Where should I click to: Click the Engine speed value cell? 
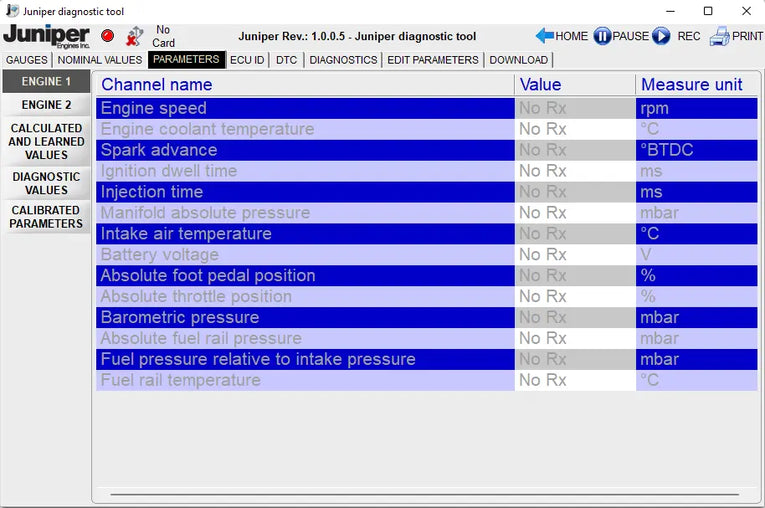click(x=575, y=108)
